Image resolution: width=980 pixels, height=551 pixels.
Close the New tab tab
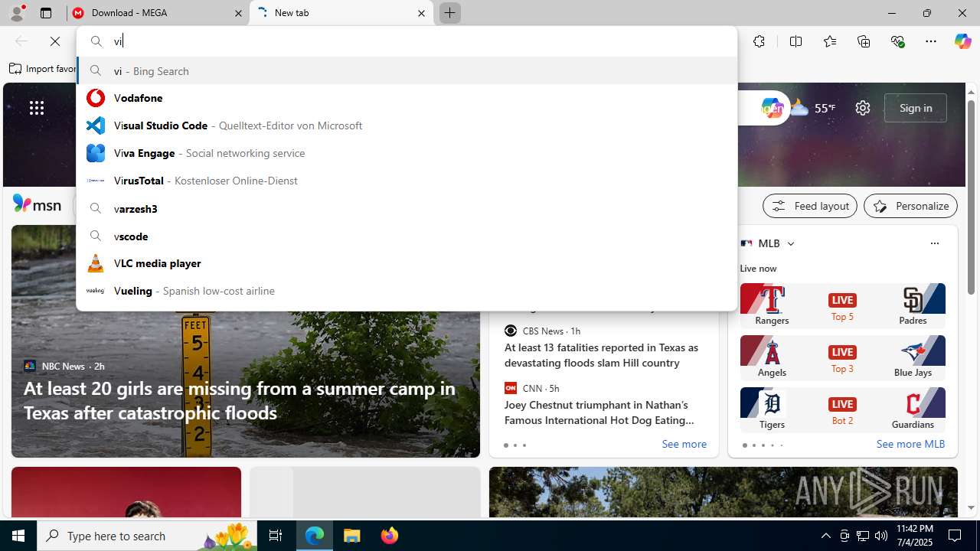[421, 13]
